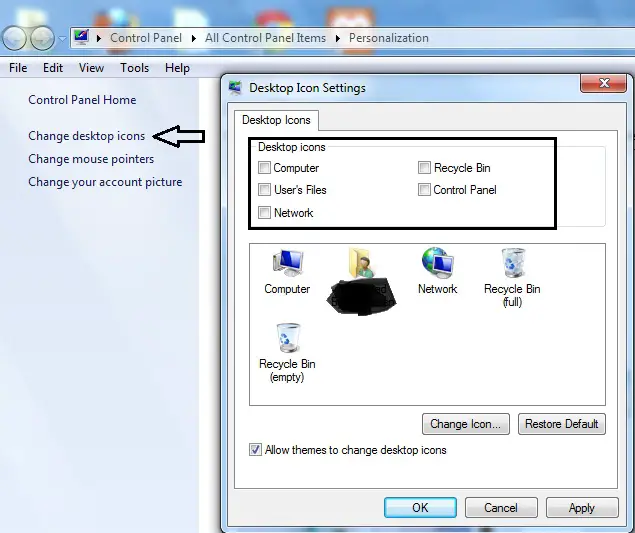Open the File menu

coord(18,68)
